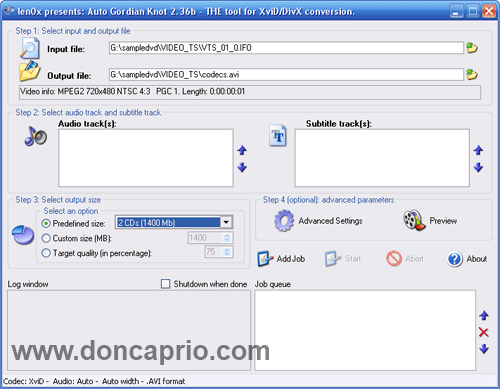Move job down in queue
This screenshot has height=389, width=500.
click(484, 349)
